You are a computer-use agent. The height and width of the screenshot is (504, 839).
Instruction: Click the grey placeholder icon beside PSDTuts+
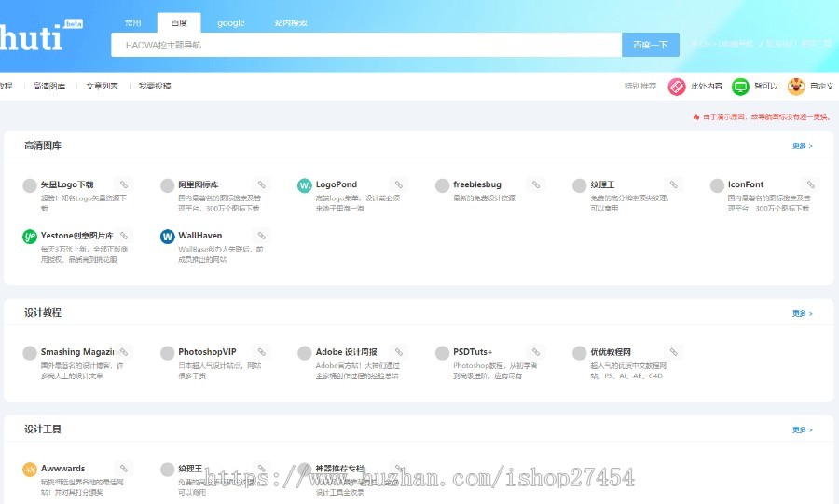pyautogui.click(x=442, y=353)
